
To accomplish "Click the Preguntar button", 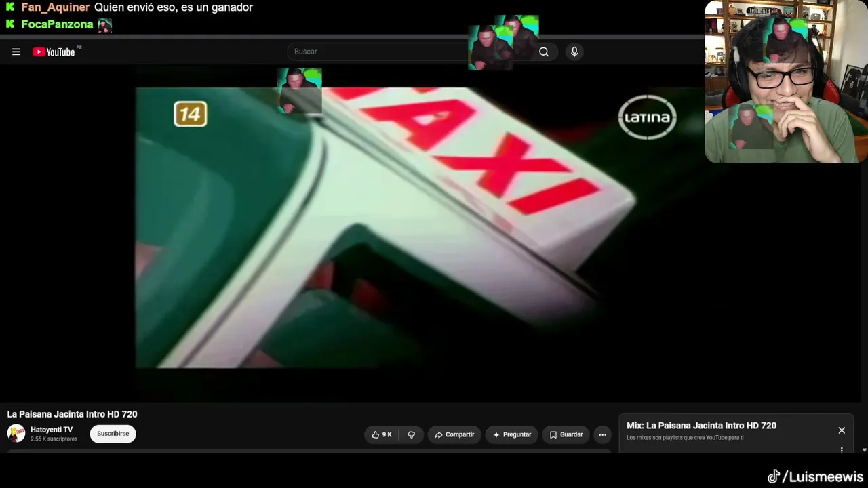I will point(512,435).
